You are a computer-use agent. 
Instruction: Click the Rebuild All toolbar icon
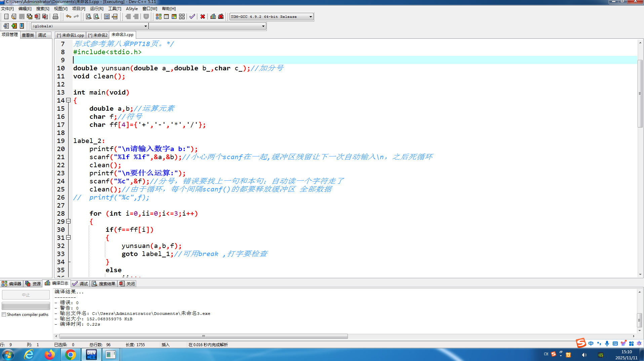(x=182, y=16)
